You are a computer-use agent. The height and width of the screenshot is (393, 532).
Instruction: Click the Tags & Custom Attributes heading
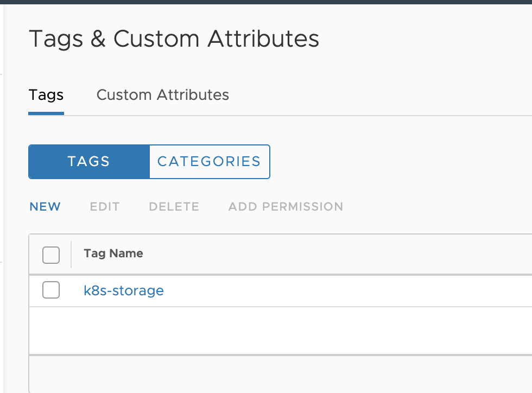(174, 39)
